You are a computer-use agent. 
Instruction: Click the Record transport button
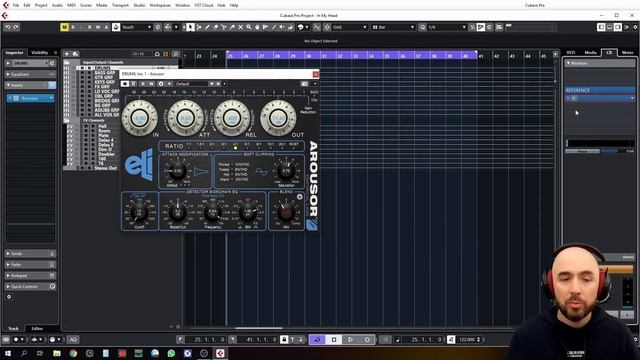tap(367, 340)
